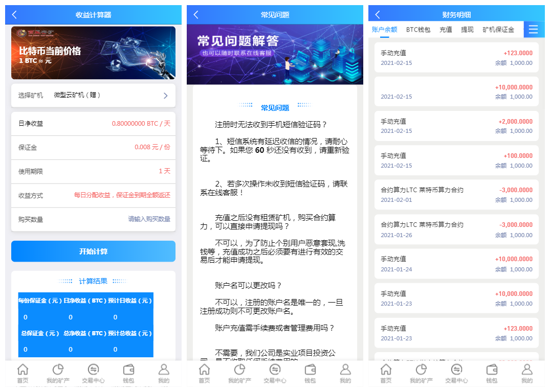The width and height of the screenshot is (550, 392).
Task: Open the 手动充值 +2,000.0000 record
Action: pyautogui.click(x=456, y=126)
